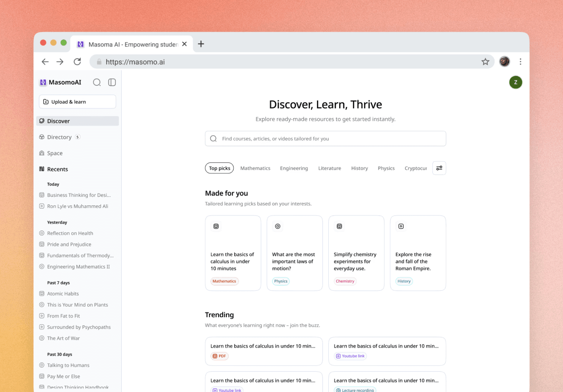563x392 pixels.
Task: Open Pride and Prejudice recent
Action: (x=65, y=244)
